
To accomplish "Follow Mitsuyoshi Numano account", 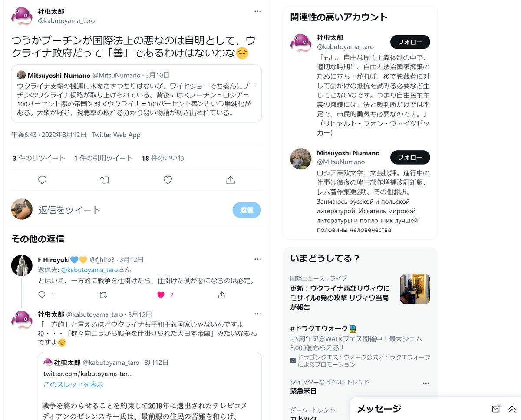I will tap(410, 157).
